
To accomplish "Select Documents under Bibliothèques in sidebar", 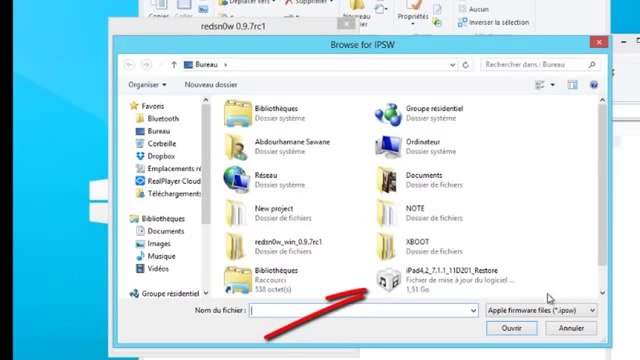I will point(166,231).
